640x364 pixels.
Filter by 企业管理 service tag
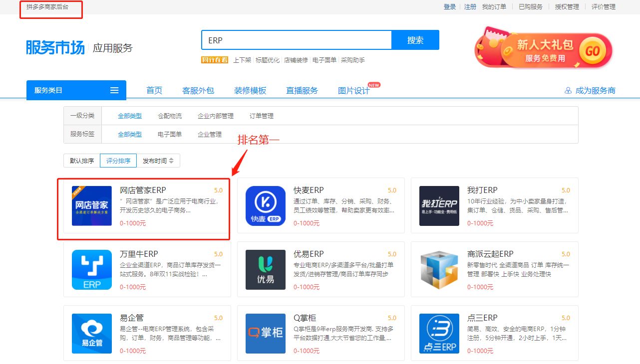click(210, 134)
